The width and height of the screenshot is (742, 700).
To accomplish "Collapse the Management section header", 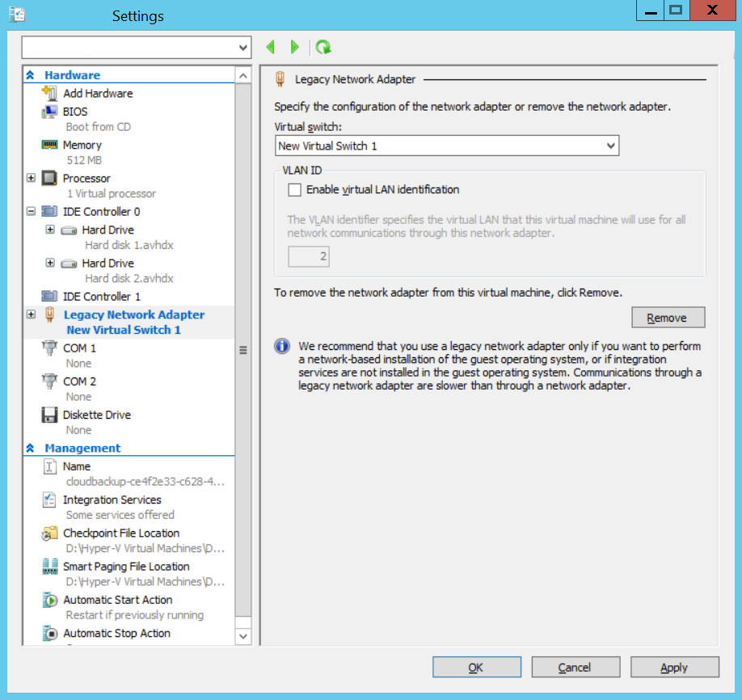I will tap(30, 448).
